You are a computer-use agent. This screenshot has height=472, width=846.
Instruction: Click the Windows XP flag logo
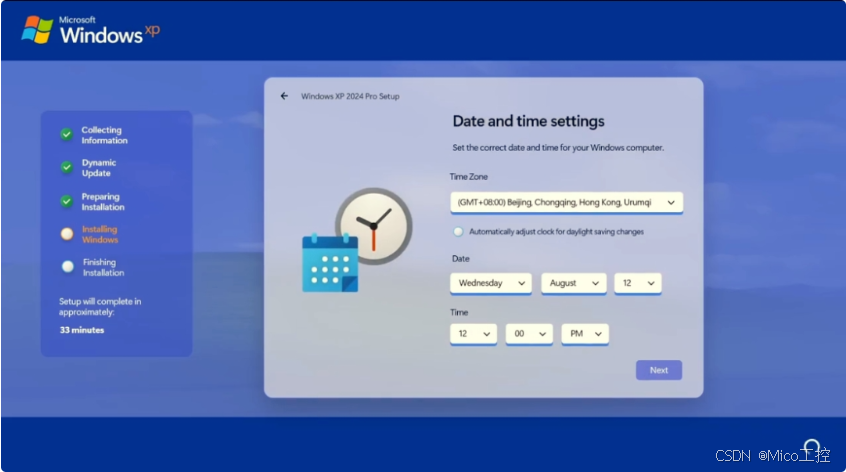(37, 29)
